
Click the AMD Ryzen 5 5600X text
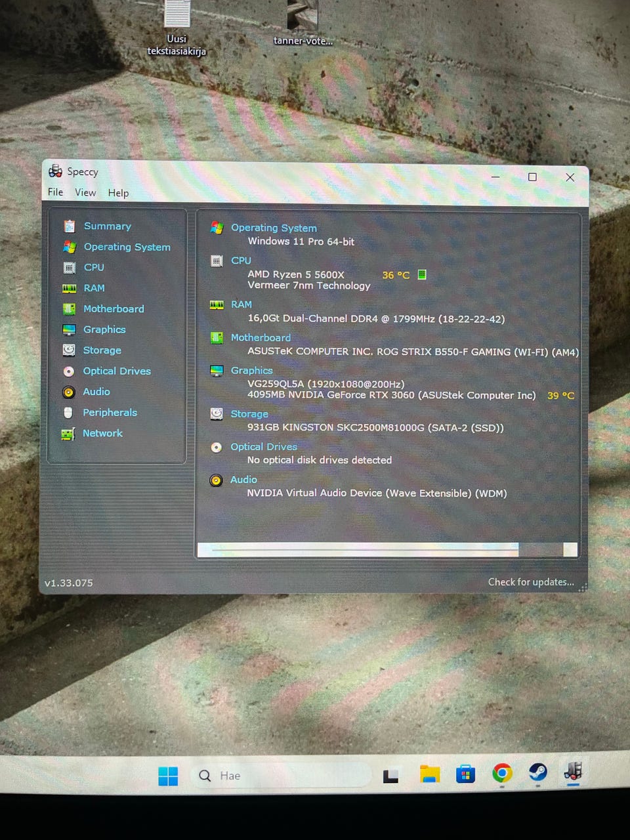point(296,274)
